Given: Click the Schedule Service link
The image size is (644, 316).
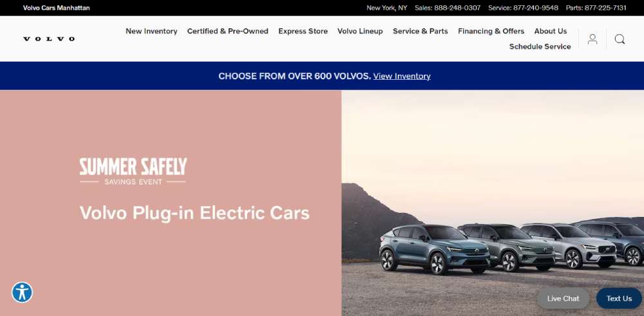Looking at the screenshot, I should point(540,47).
